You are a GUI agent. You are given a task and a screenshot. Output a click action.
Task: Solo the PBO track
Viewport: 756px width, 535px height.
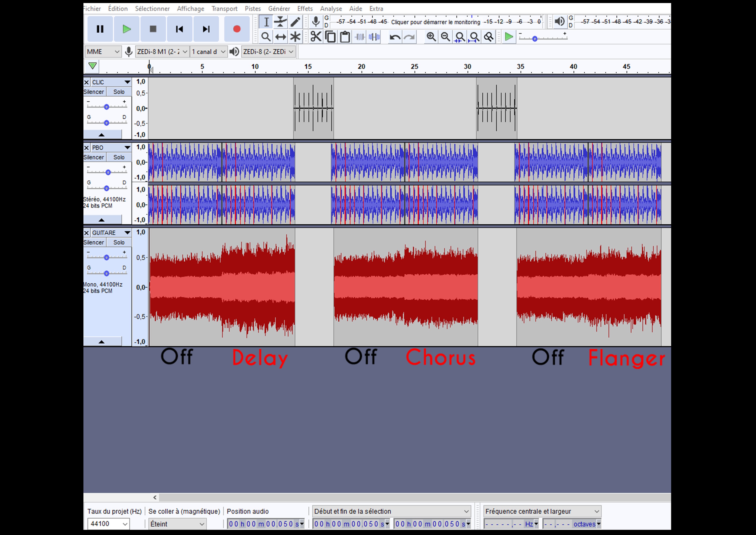119,157
